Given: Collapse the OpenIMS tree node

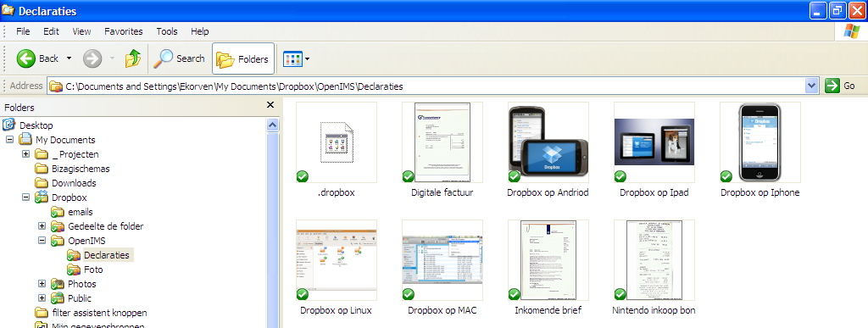Looking at the screenshot, I should [42, 241].
